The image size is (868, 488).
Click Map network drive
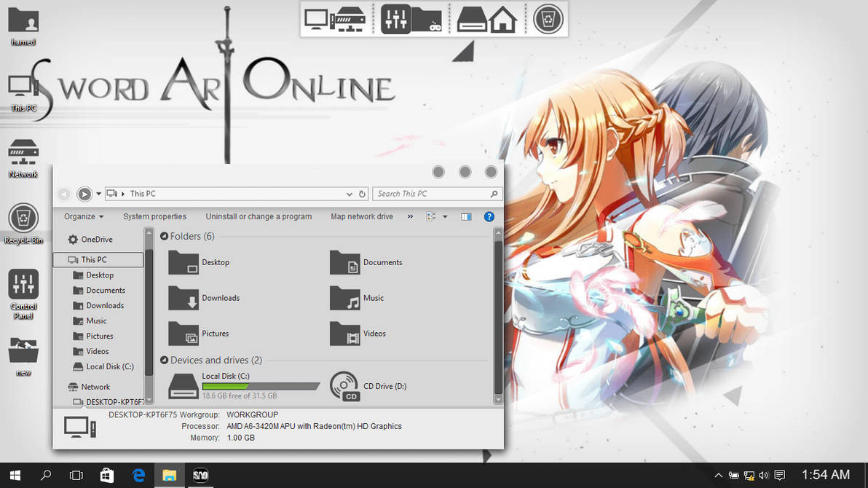[x=361, y=216]
